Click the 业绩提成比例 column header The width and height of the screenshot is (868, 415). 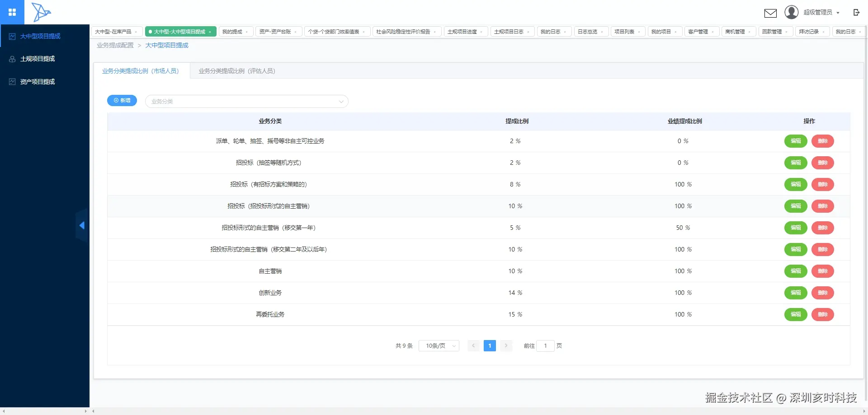point(685,121)
